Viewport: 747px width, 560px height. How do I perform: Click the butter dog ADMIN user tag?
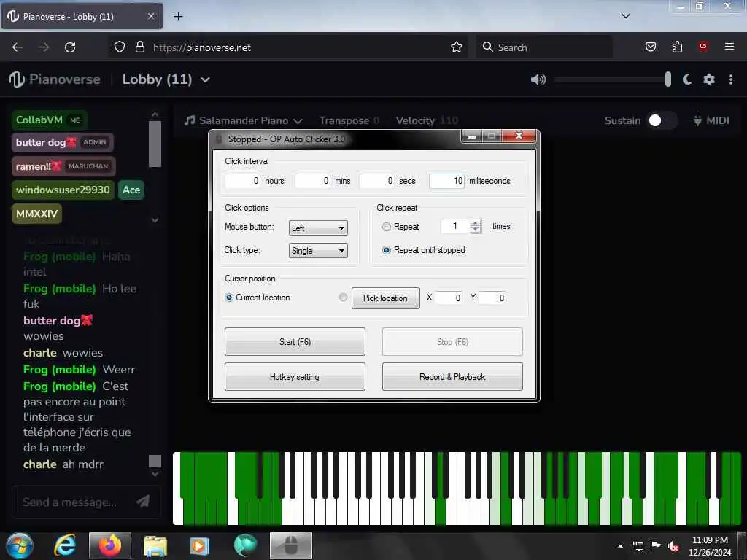point(63,142)
